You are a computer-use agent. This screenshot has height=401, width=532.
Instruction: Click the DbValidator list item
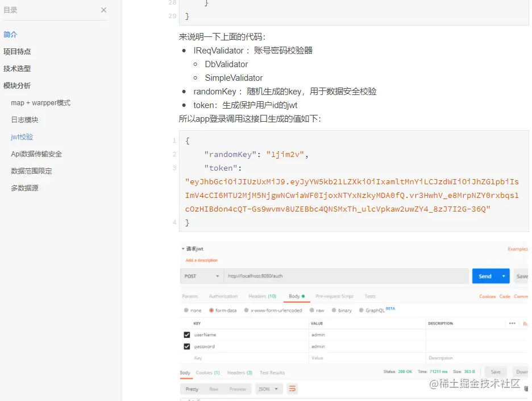[226, 64]
